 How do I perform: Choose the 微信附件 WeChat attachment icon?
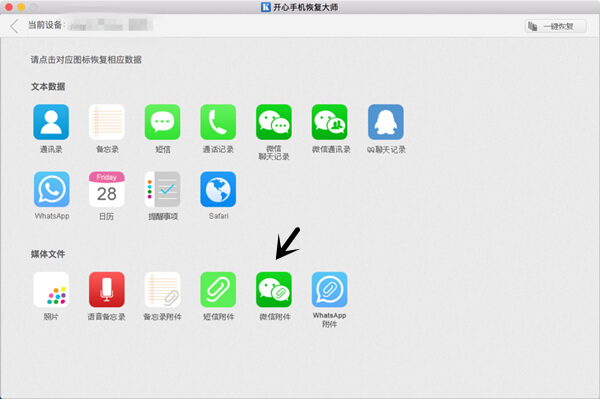point(274,290)
